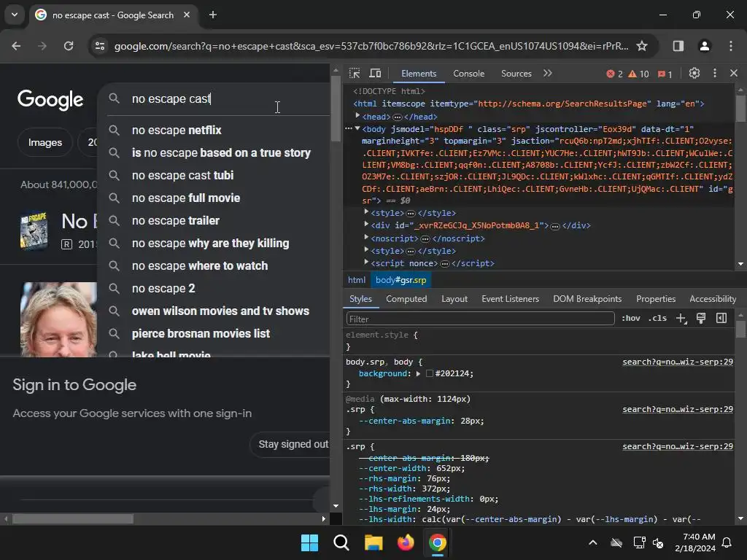The image size is (747, 560).
Task: Select body#gsr.srp in the breadcrumb
Action: (x=400, y=280)
